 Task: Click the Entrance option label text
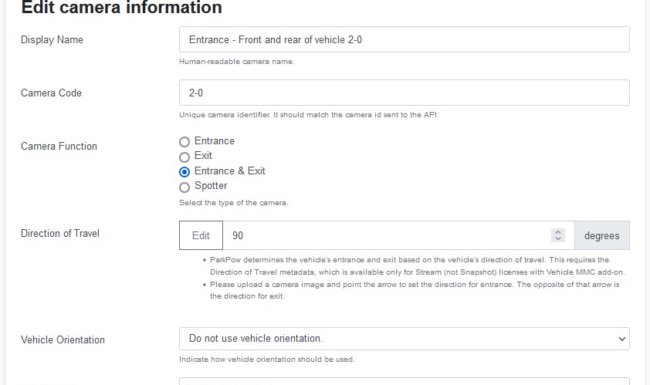click(214, 141)
